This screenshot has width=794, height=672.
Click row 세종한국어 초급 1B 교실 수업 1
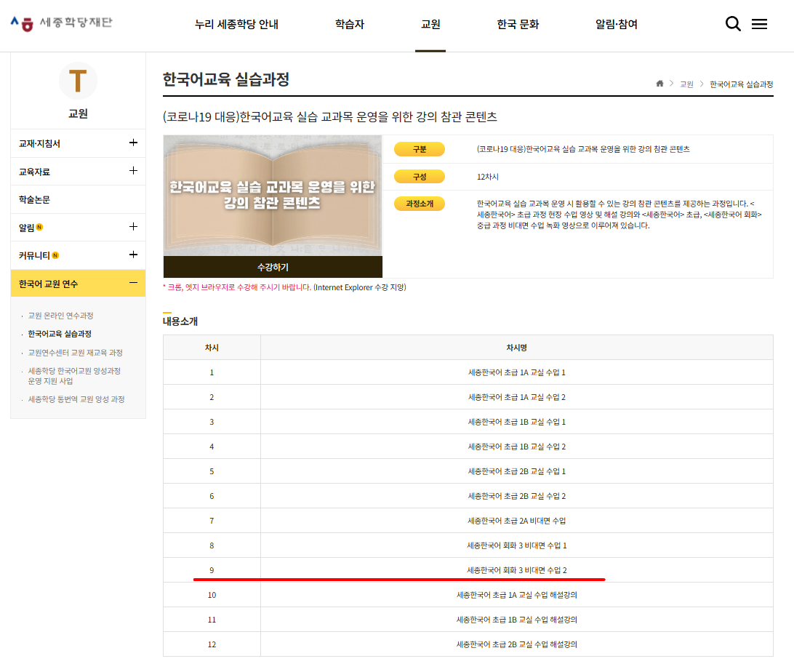pyautogui.click(x=468, y=422)
